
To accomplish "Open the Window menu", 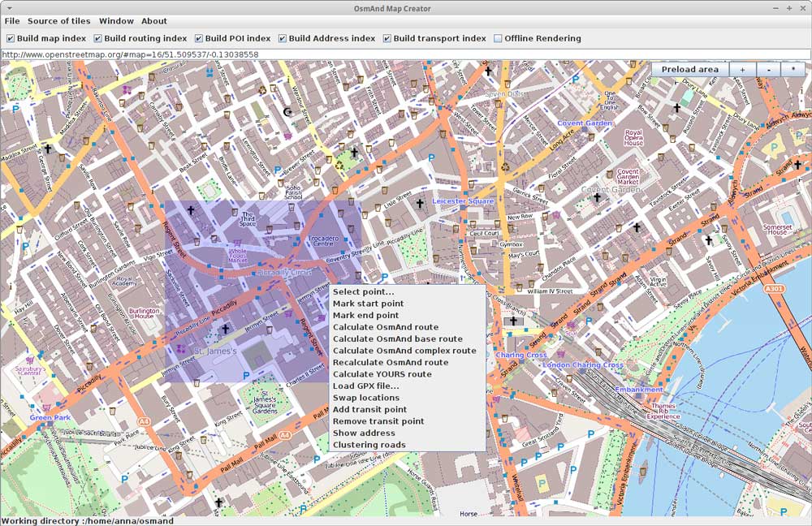I will coord(116,21).
